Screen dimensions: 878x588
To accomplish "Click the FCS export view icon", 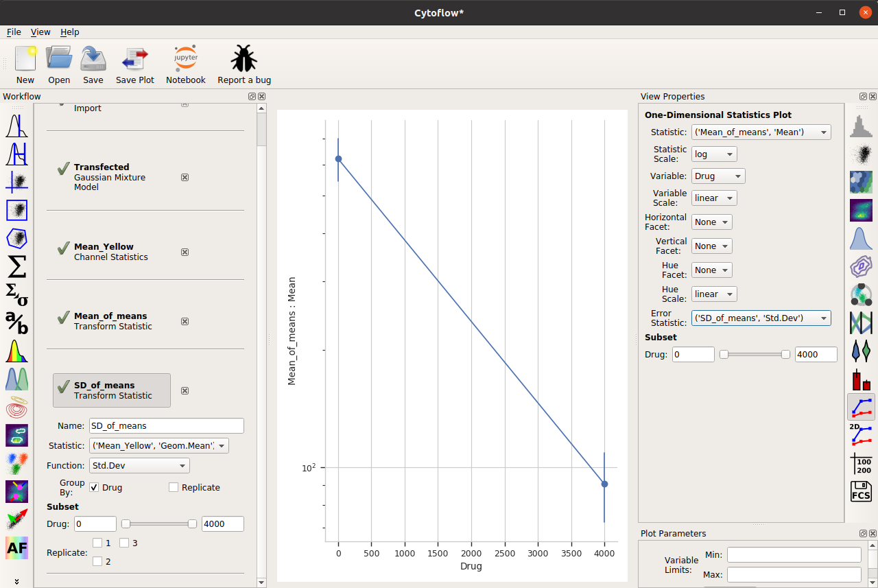I will [861, 492].
